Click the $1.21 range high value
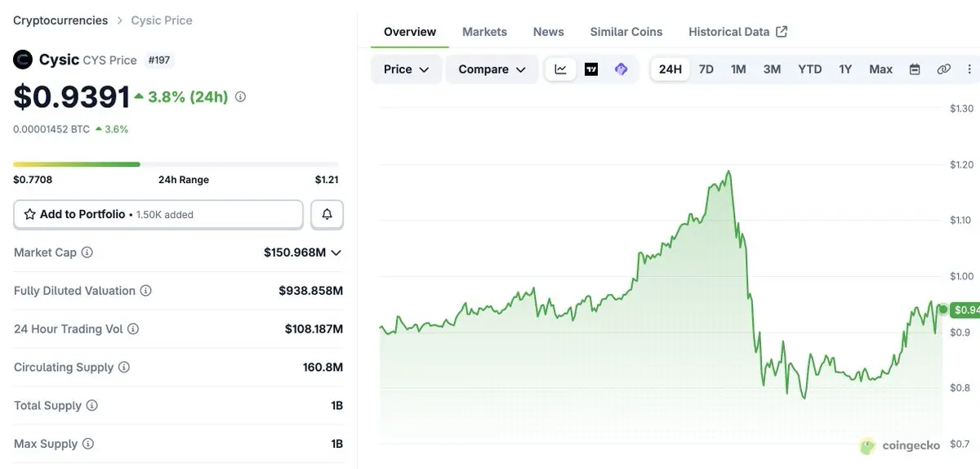 pos(327,180)
